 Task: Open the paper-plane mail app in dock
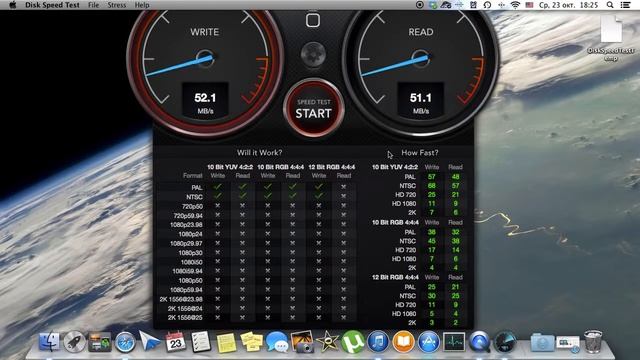tap(150, 342)
